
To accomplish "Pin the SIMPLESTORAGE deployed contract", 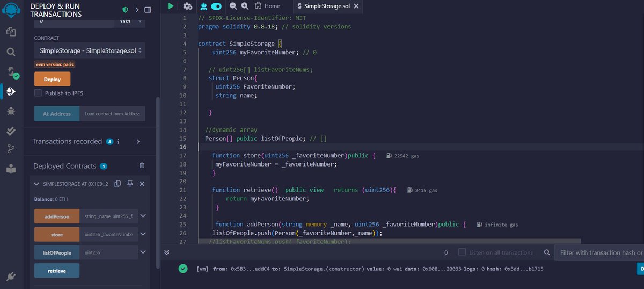I will (130, 184).
